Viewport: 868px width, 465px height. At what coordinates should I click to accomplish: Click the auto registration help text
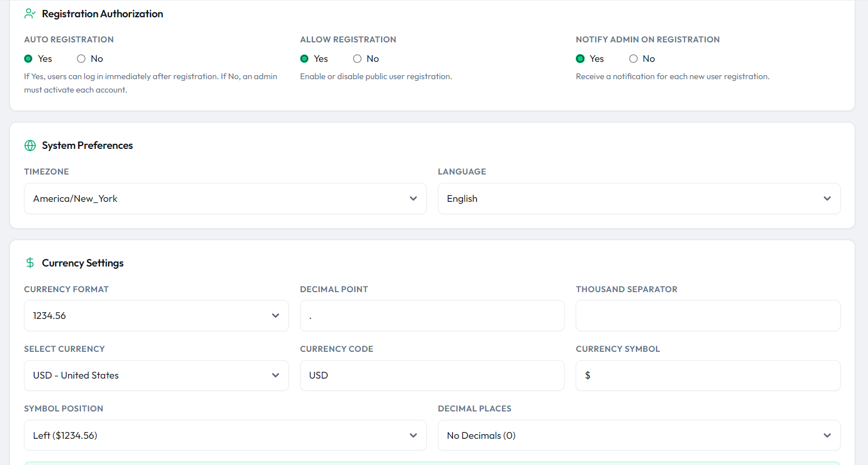tap(151, 83)
